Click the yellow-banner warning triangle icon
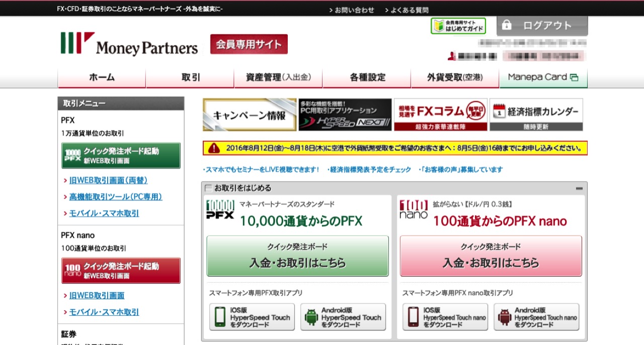 click(x=214, y=148)
